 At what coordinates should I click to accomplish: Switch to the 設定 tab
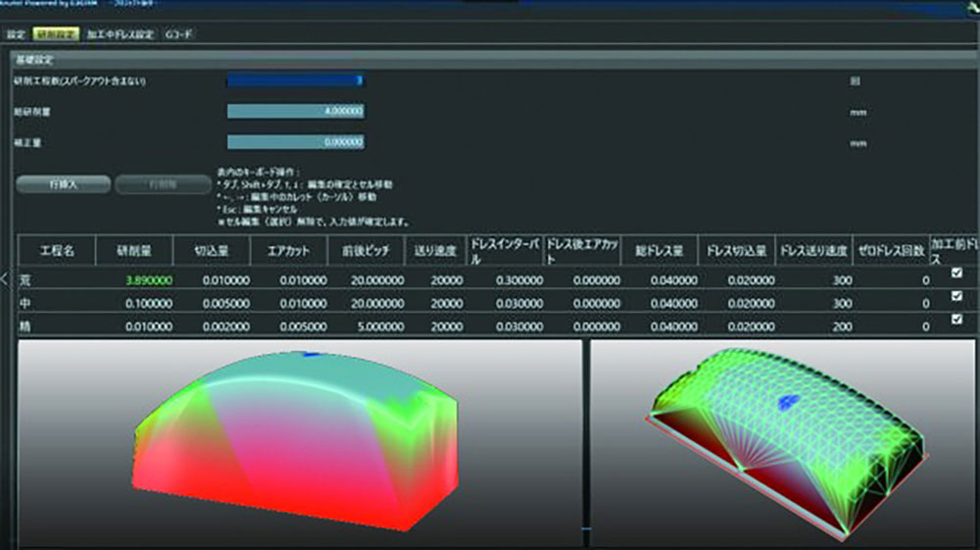tap(16, 33)
